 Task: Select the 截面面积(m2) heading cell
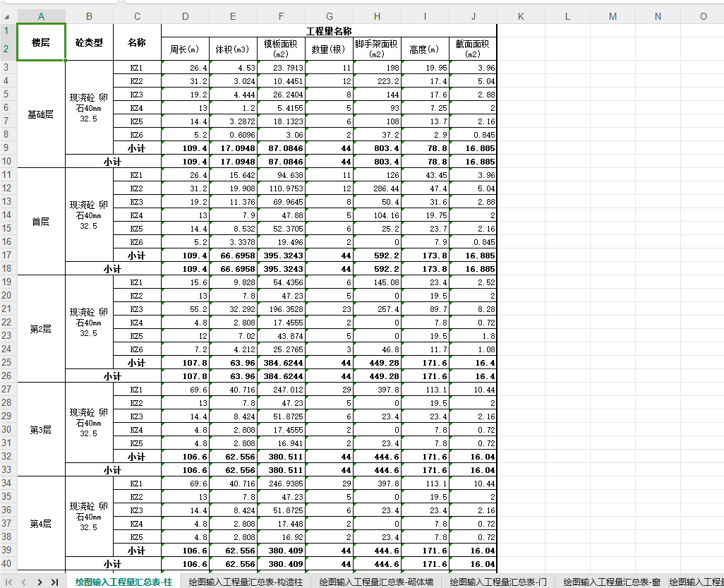click(473, 49)
